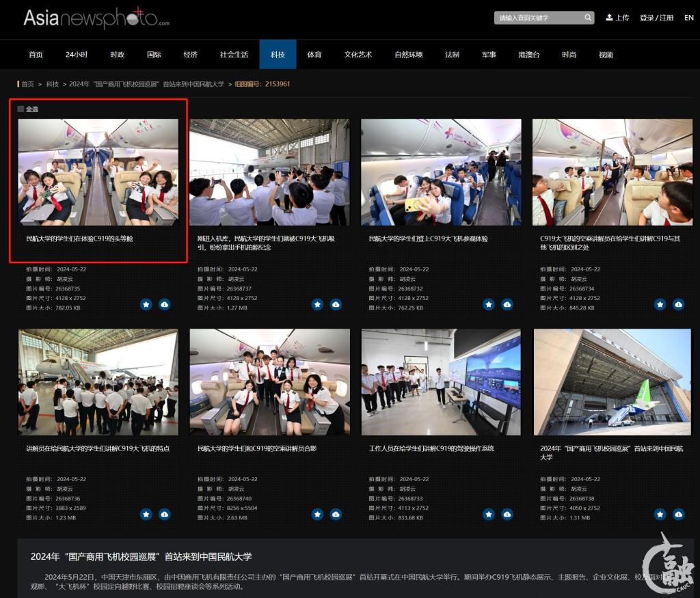Click the 登录/注册 link
Viewport: 700px width, 598px height.
(656, 18)
